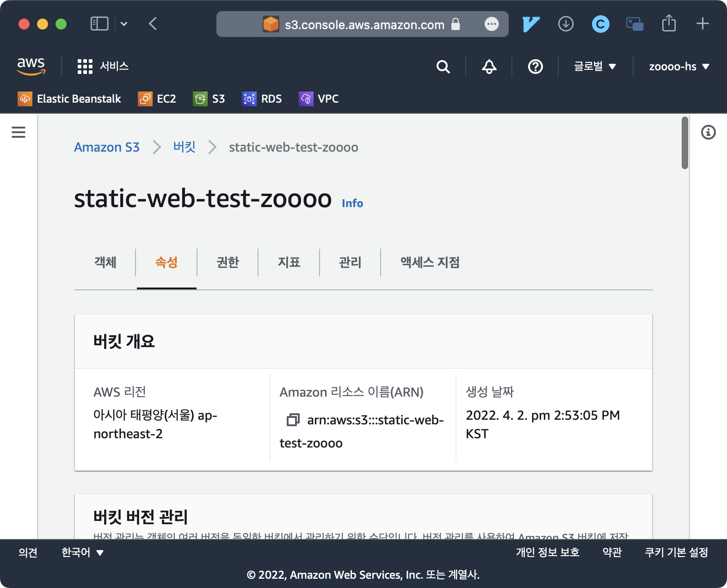
Task: Open notifications bell icon
Action: click(489, 67)
